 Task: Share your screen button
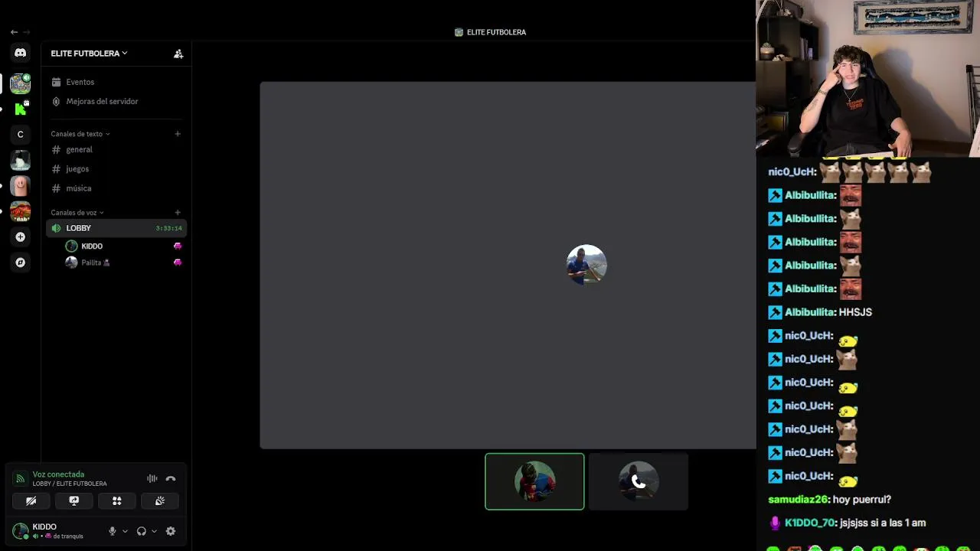point(74,501)
